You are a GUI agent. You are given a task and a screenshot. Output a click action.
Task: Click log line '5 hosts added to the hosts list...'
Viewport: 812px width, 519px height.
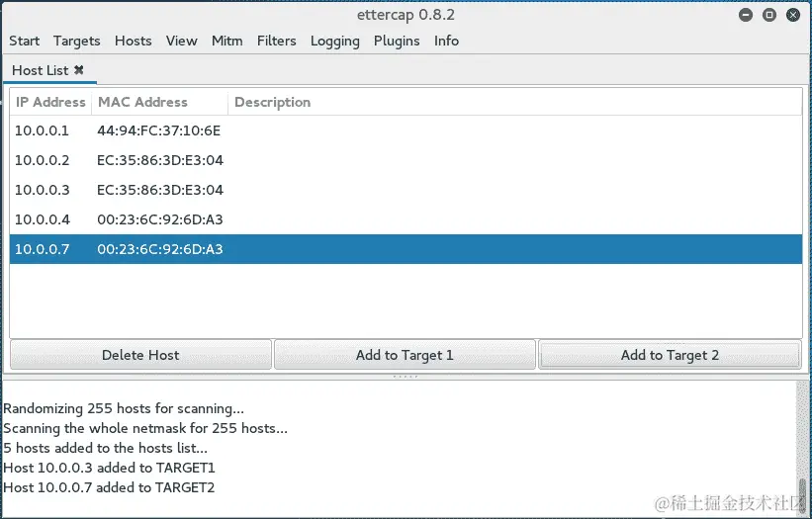click(x=105, y=448)
